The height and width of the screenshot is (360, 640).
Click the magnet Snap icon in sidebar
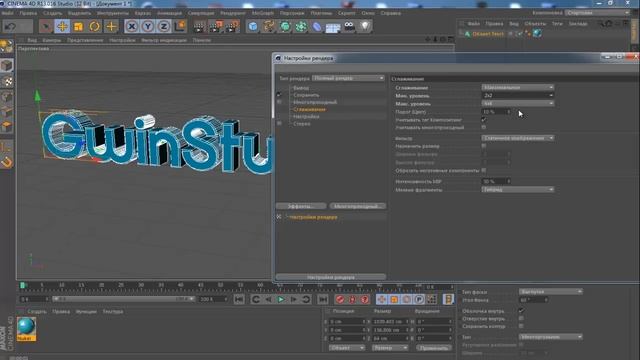(7, 162)
